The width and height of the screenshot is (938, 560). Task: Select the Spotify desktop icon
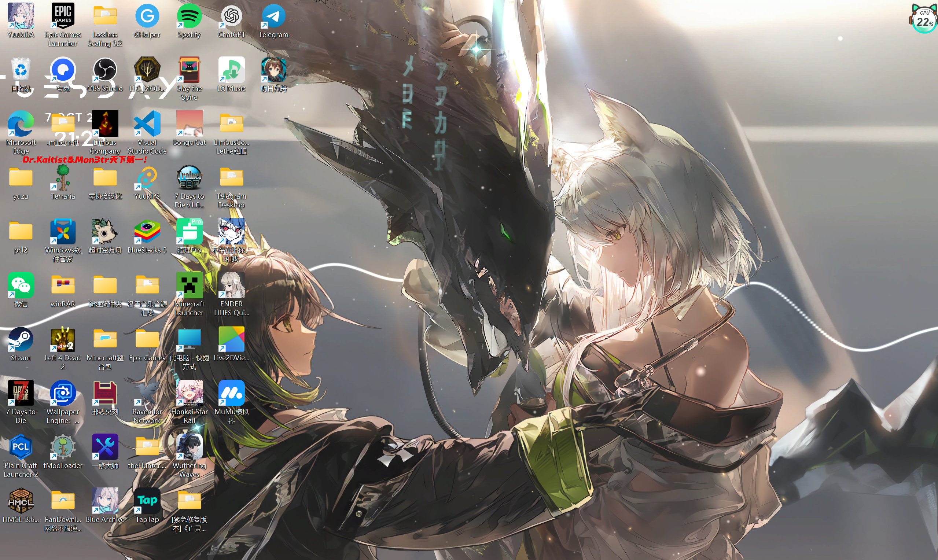(189, 16)
